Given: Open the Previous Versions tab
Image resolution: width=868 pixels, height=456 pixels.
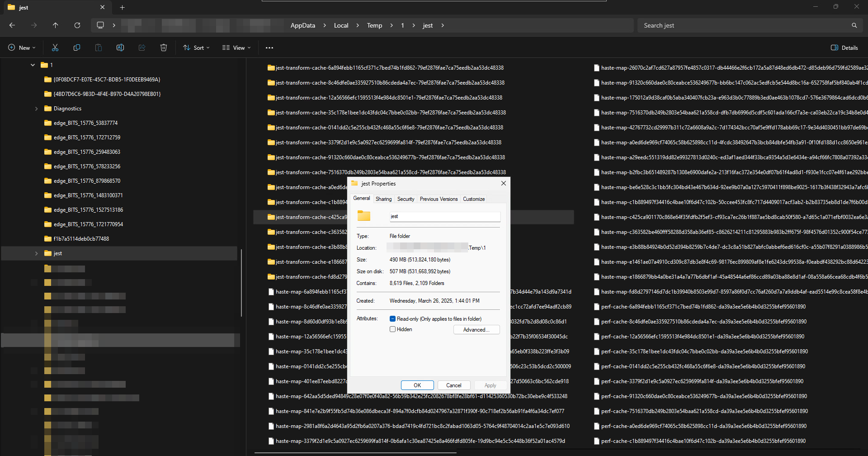Looking at the screenshot, I should point(439,199).
